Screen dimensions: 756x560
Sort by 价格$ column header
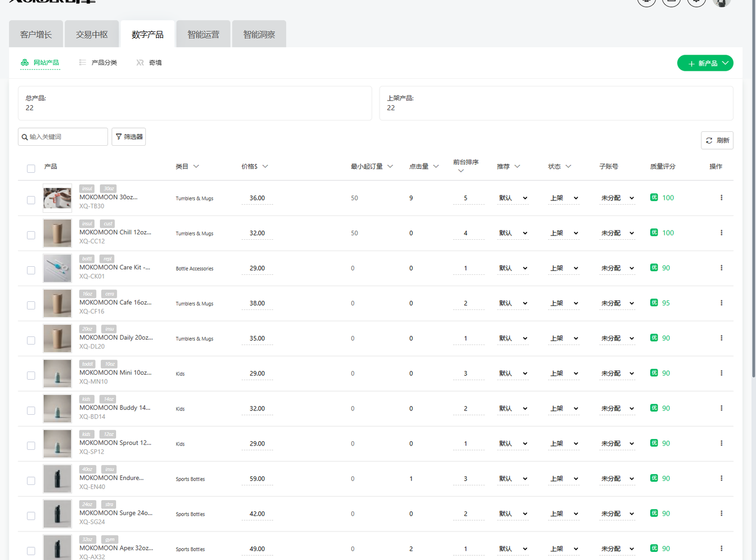(x=254, y=166)
